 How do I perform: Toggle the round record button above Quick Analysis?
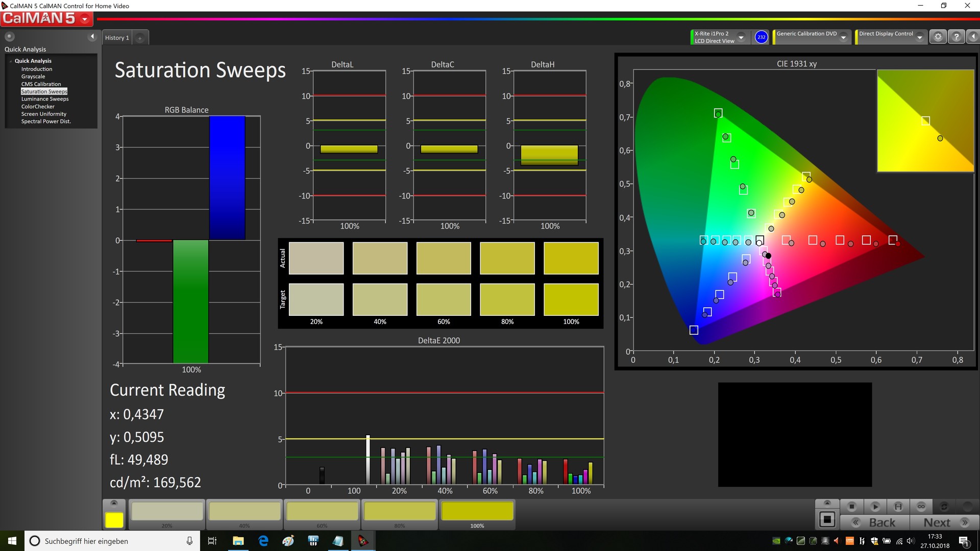(x=9, y=37)
